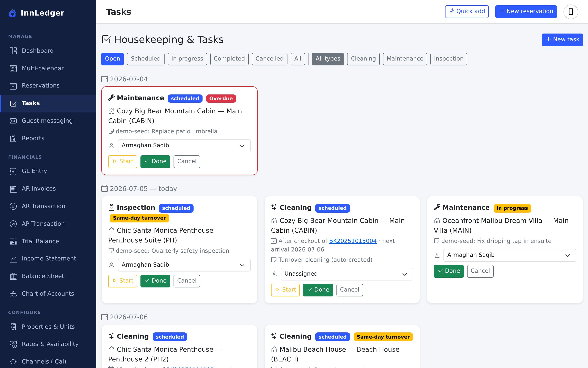588x368 pixels.
Task: Click the Reservations calendar-check icon
Action: pyautogui.click(x=13, y=86)
